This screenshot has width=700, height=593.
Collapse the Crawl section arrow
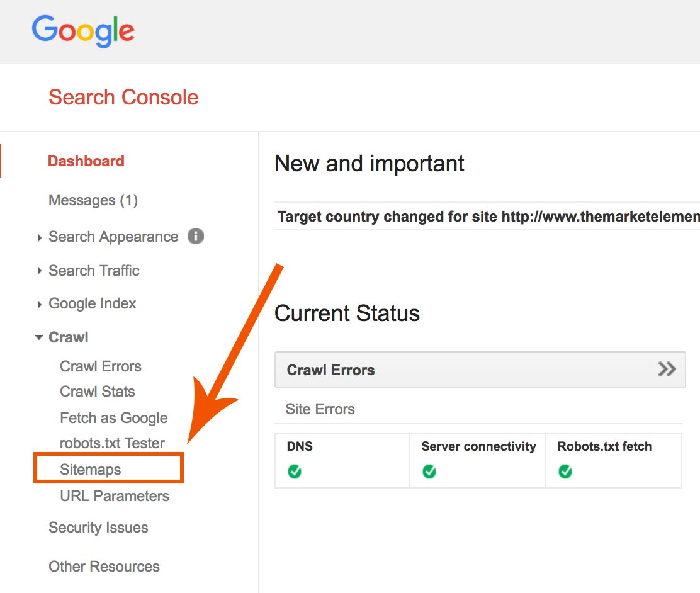39,337
